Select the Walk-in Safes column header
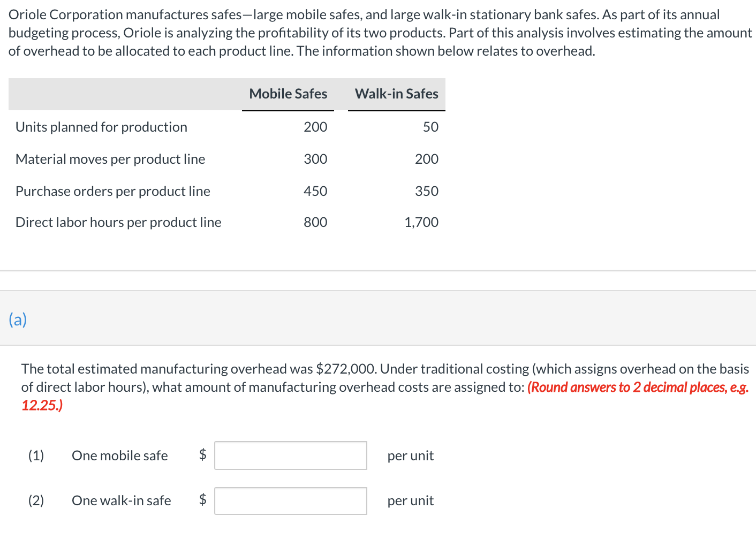 [397, 94]
